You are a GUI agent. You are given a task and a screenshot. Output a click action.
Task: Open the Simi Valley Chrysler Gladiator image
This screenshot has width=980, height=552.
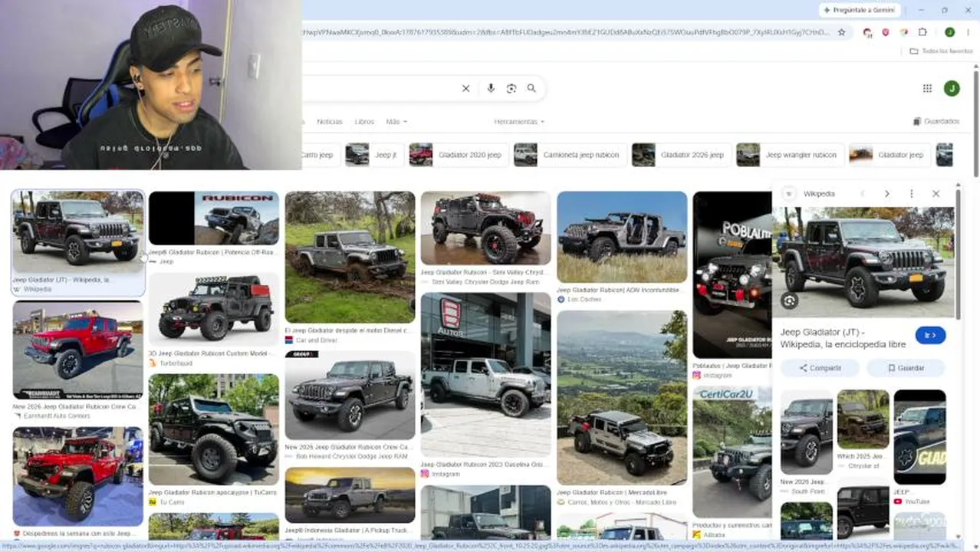(485, 228)
